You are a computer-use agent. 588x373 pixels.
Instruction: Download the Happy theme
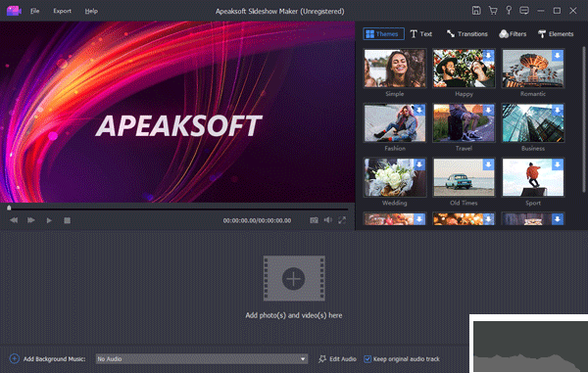click(x=488, y=56)
